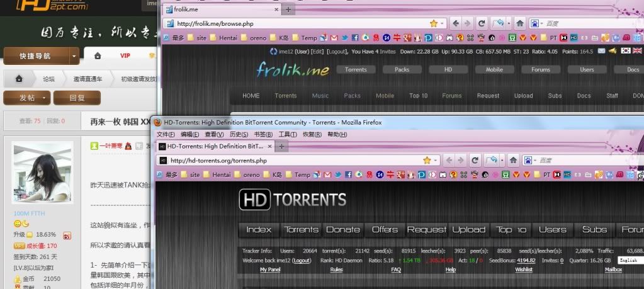Click Donate in HD-Torrents nav bar
Image resolution: width=644 pixels, height=289 pixels.
point(343,230)
